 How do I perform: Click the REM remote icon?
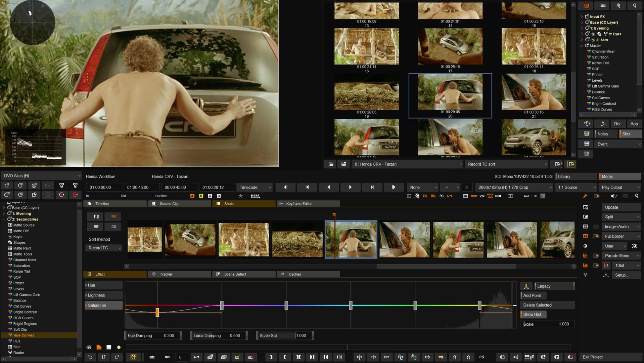(x=255, y=196)
